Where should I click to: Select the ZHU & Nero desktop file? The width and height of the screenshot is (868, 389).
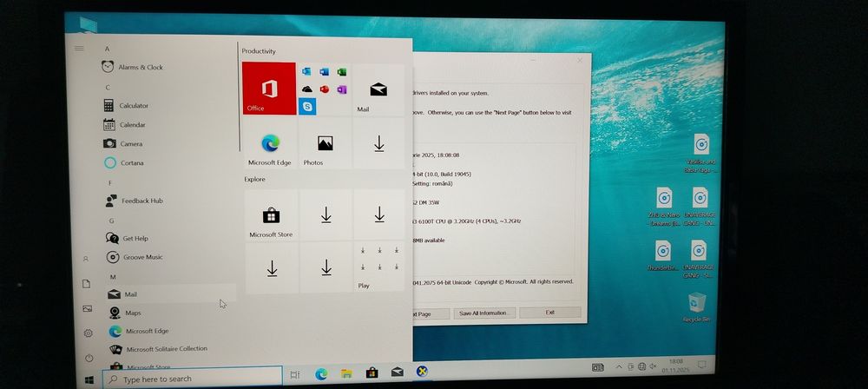click(x=664, y=206)
